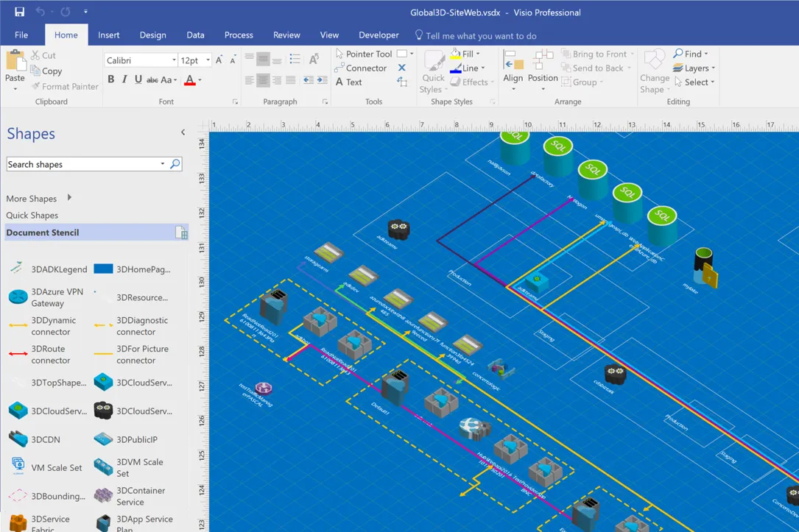Viewport: 799px width, 532px height.
Task: Open Quick Shapes
Action: 32,215
